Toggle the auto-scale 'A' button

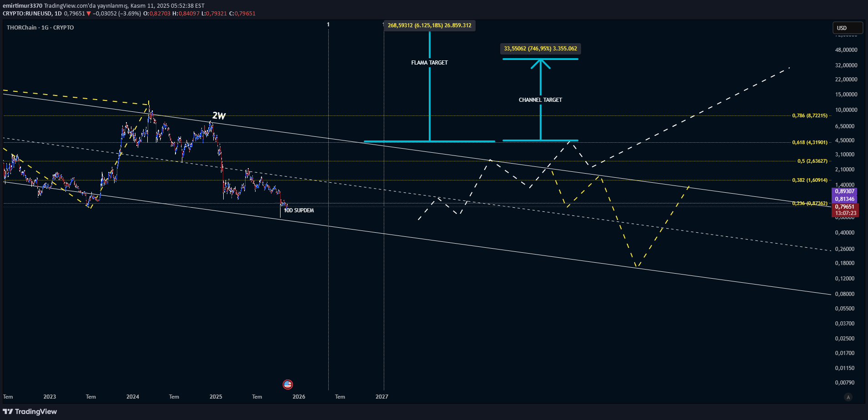(x=848, y=397)
